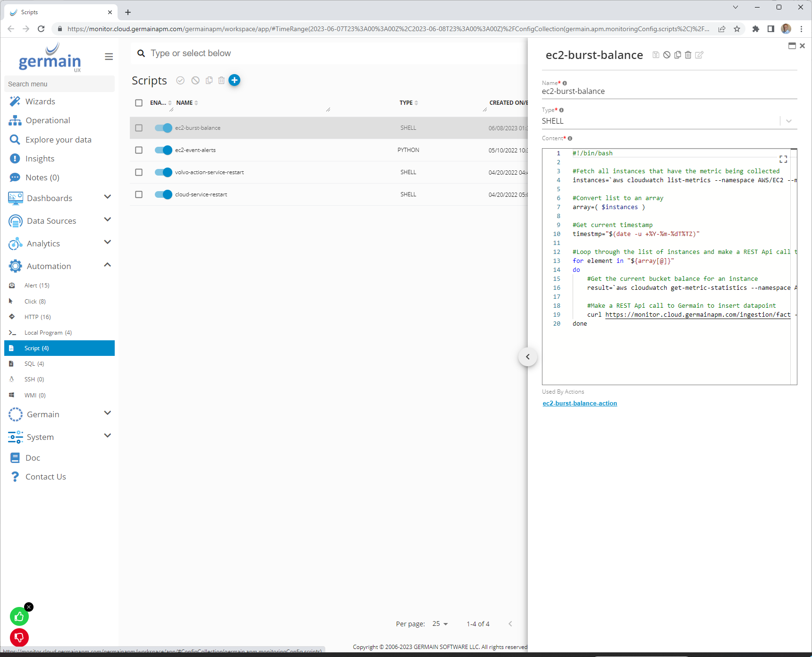Collapse the sidebar with hamburger icon
Viewport: 812px width, 657px height.
pos(109,57)
